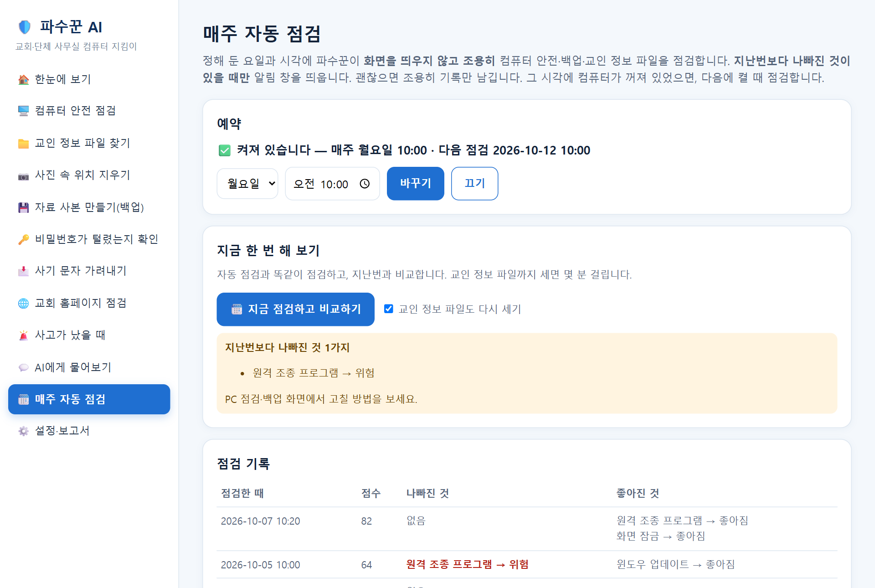
Task: Click score 64 in 점검 기록 table
Action: point(366,565)
